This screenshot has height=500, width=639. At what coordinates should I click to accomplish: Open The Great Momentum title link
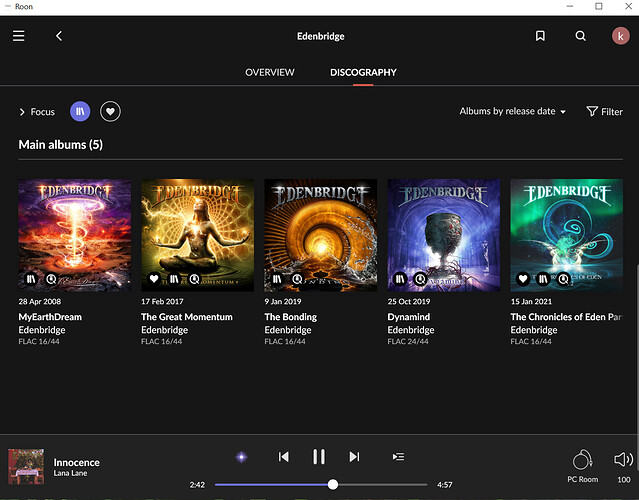(187, 317)
